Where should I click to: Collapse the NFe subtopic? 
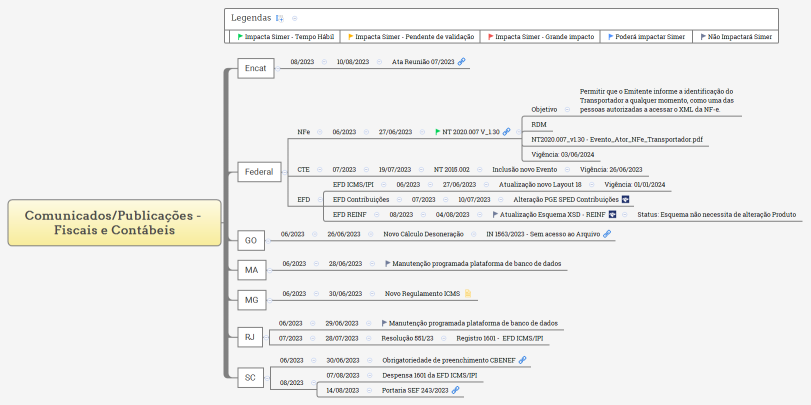tap(319, 132)
